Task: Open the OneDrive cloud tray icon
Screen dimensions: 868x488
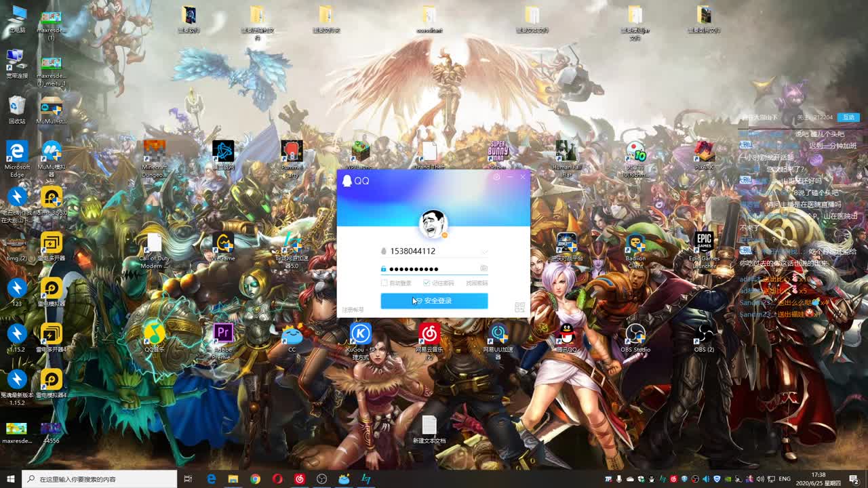Action: (x=630, y=479)
